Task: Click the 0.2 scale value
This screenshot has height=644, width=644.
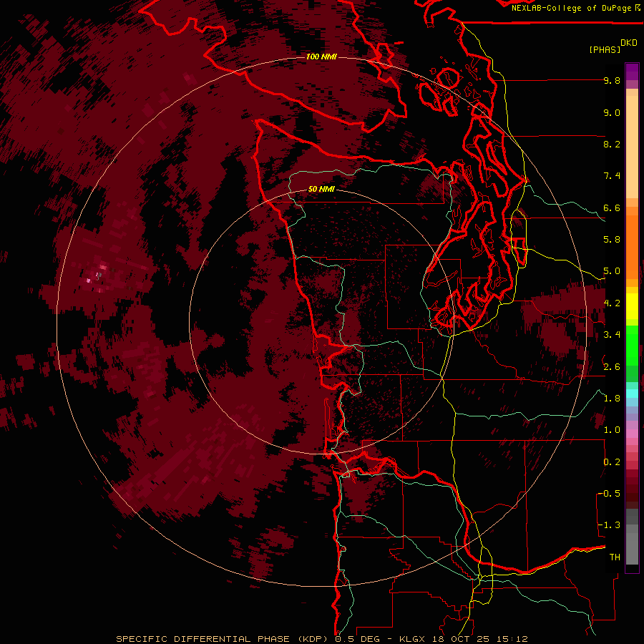Action: pyautogui.click(x=612, y=462)
